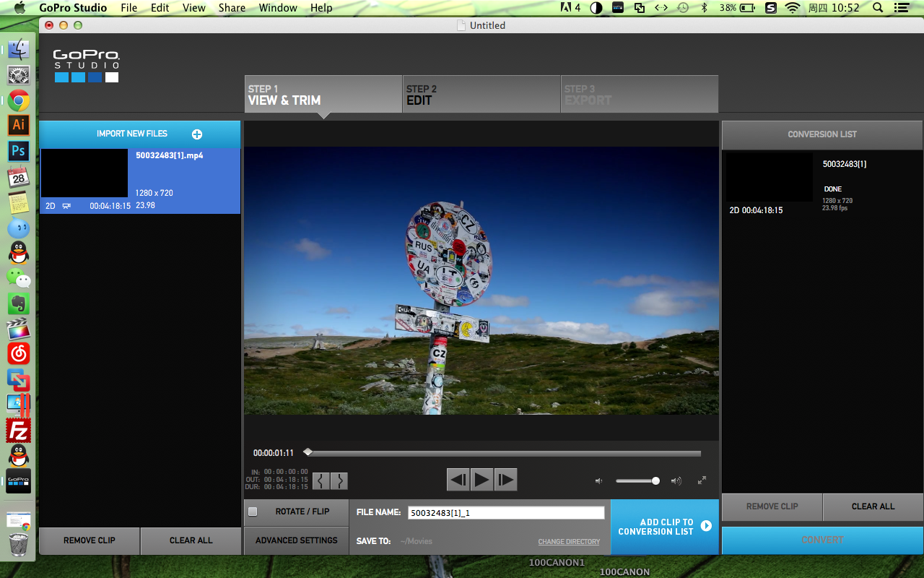
Task: Open Evernote from the Dock
Action: tap(18, 303)
